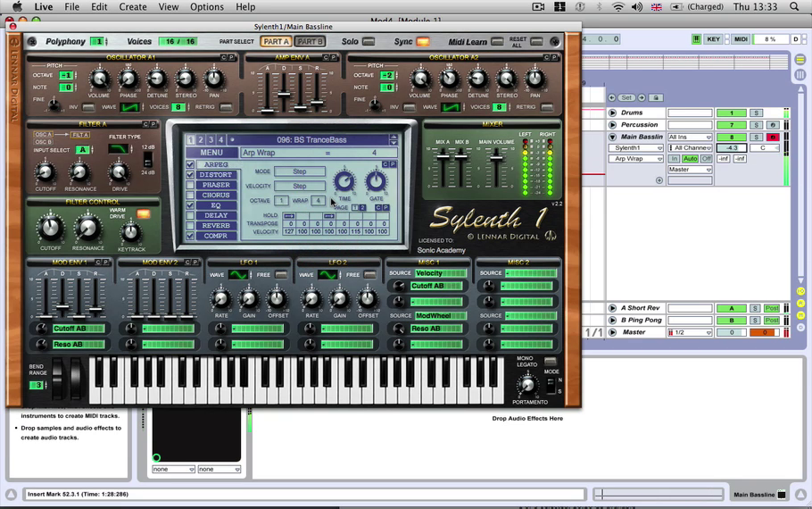The image size is (812, 509).
Task: Enable the REVERB effect checkbox
Action: [190, 225]
